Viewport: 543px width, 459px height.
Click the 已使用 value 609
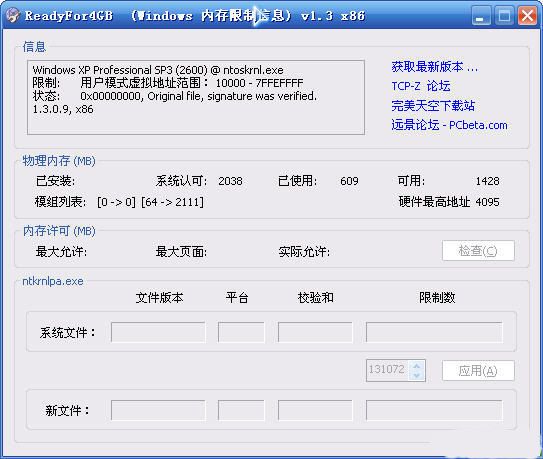pos(349,181)
